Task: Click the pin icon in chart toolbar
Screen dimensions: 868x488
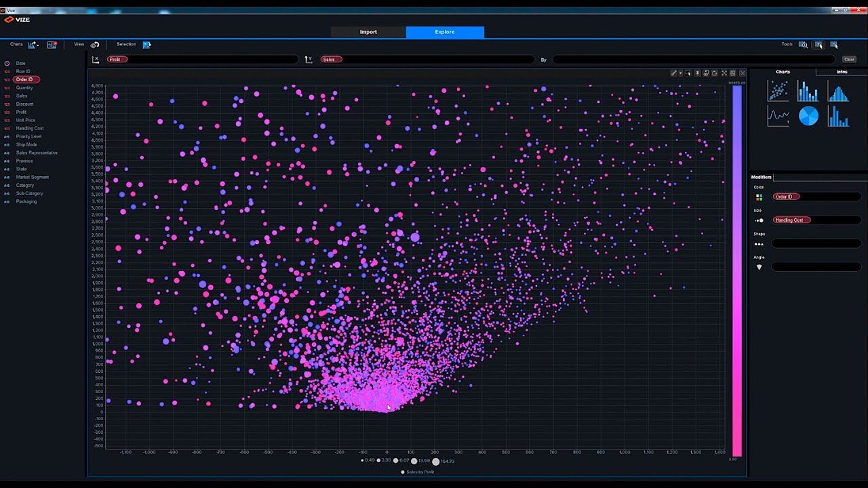Action: coord(697,73)
